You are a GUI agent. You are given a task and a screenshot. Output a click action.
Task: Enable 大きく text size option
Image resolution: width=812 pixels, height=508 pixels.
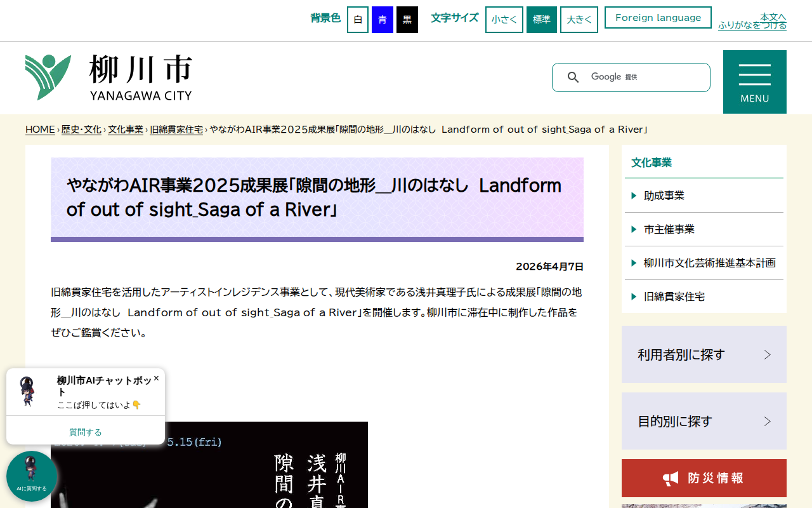tap(579, 19)
